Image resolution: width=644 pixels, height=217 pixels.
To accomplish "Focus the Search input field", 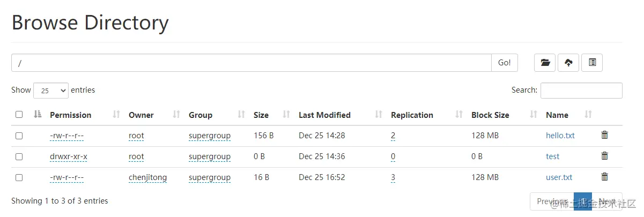I will click(x=581, y=91).
